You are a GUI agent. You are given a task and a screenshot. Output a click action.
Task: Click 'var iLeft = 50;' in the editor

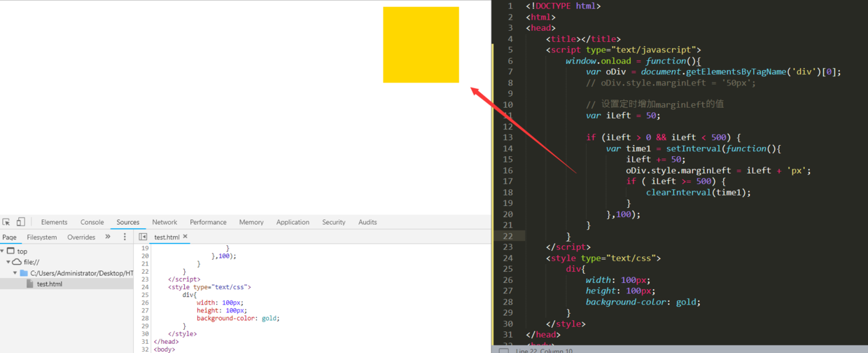pos(624,116)
